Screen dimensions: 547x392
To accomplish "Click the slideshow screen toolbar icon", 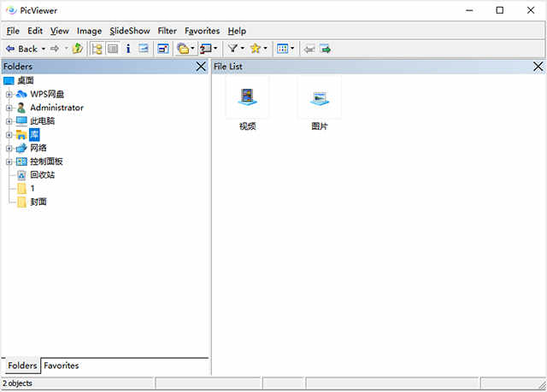I will pyautogui.click(x=206, y=49).
